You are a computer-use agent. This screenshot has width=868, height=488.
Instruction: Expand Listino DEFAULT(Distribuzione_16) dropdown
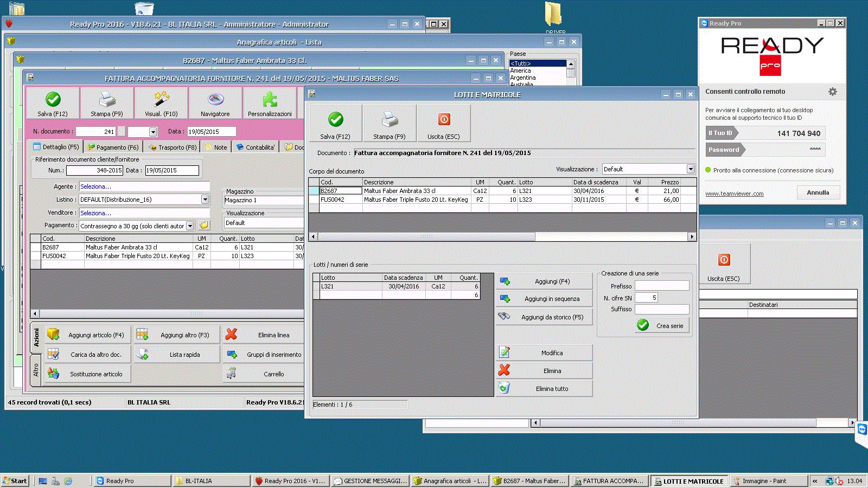pos(205,200)
